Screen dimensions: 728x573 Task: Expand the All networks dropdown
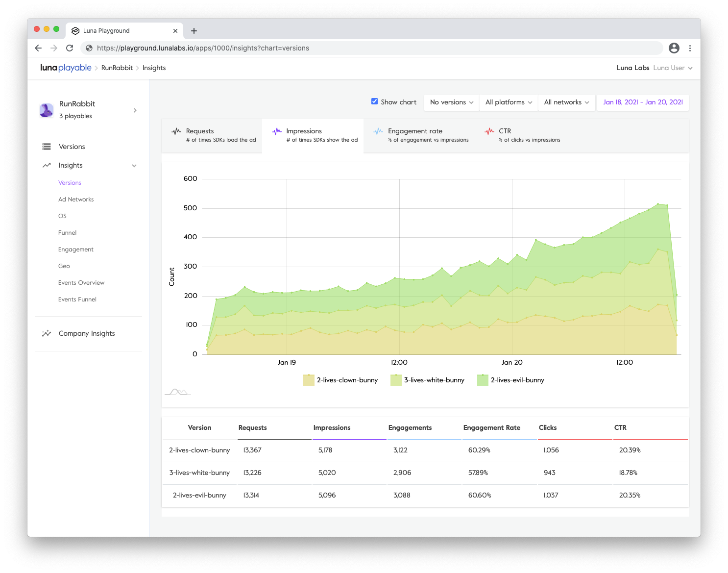coord(566,102)
